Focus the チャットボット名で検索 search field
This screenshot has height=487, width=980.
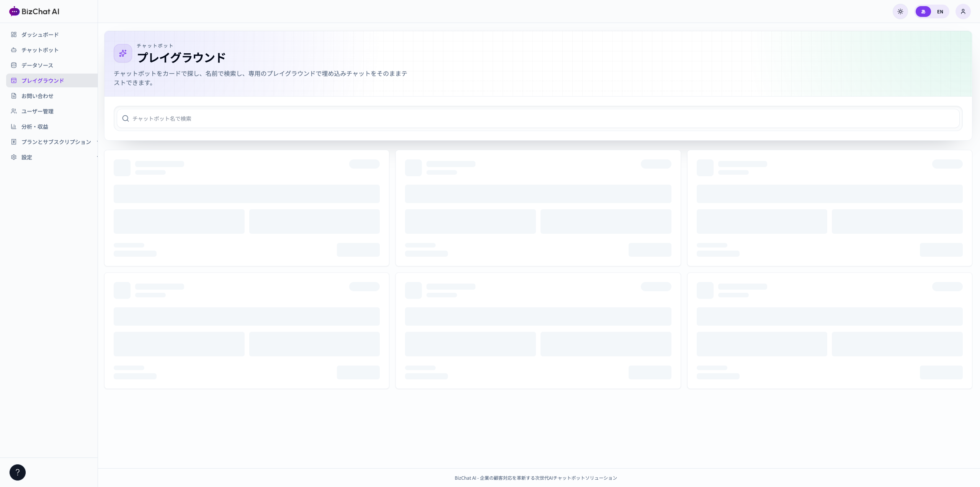[x=538, y=118]
